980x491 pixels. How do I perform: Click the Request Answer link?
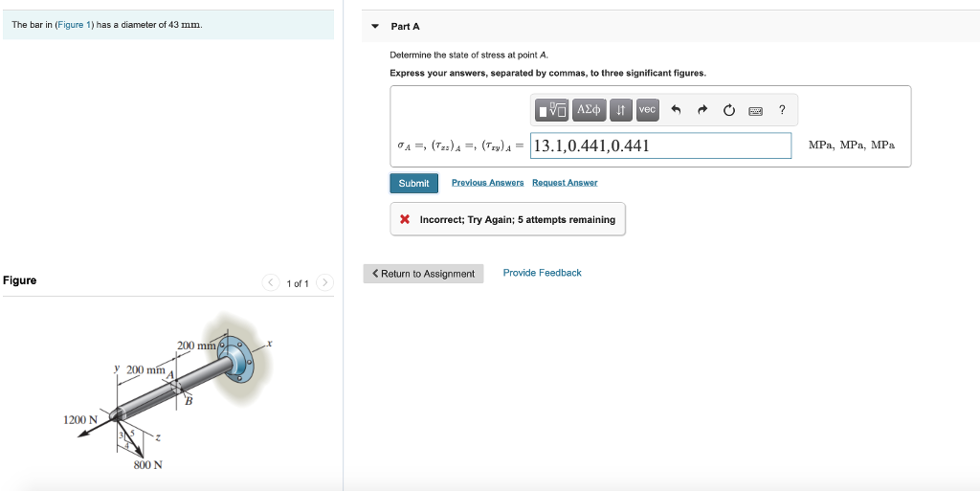pyautogui.click(x=565, y=183)
